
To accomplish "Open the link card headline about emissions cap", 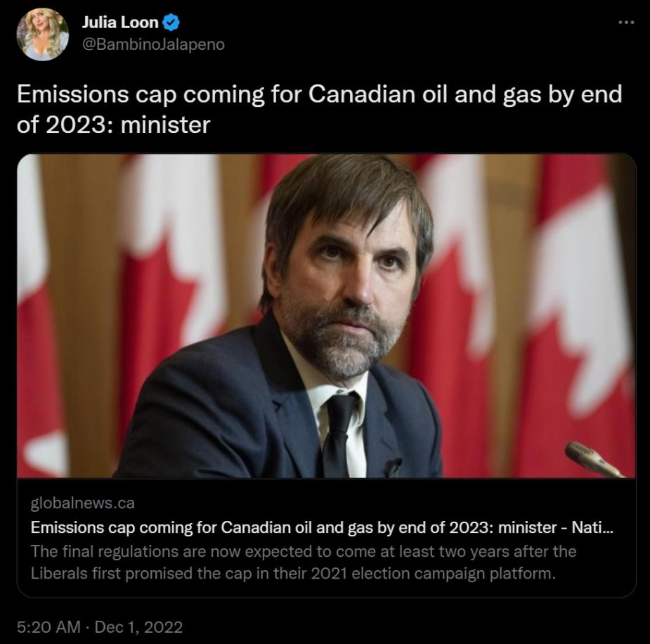I will tap(281, 528).
